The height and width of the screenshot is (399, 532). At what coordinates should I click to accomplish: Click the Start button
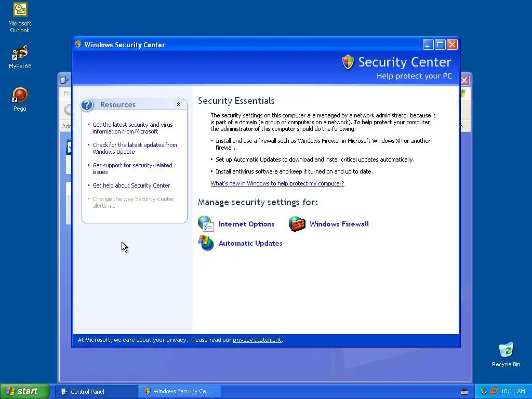pos(24,391)
